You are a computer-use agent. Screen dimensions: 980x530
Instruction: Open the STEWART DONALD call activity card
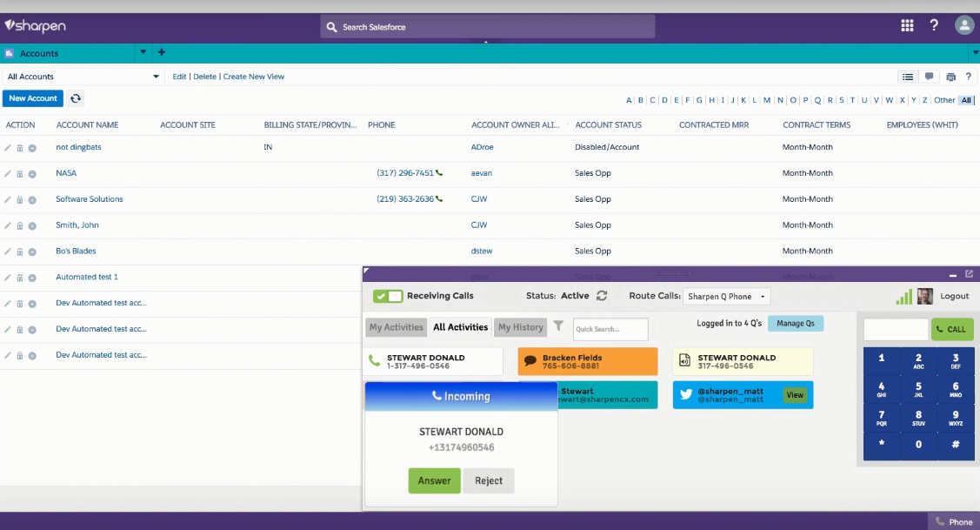click(434, 361)
